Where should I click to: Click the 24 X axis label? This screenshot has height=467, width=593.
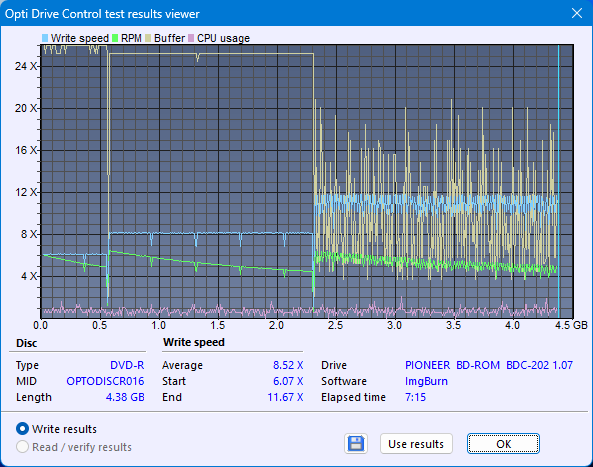(26, 66)
